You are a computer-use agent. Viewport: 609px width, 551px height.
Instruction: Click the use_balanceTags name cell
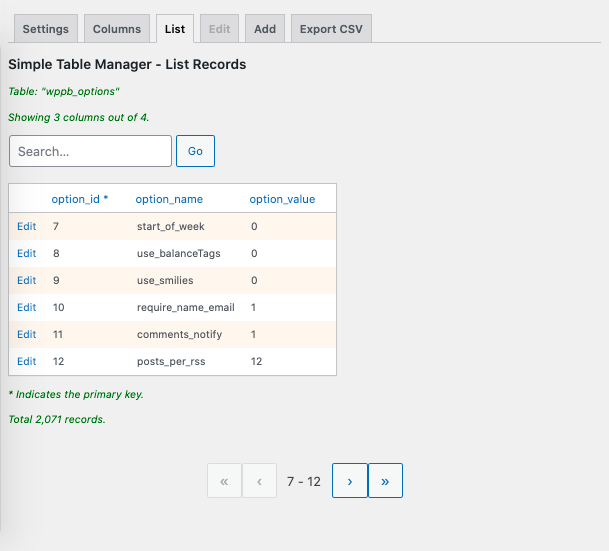pos(179,253)
